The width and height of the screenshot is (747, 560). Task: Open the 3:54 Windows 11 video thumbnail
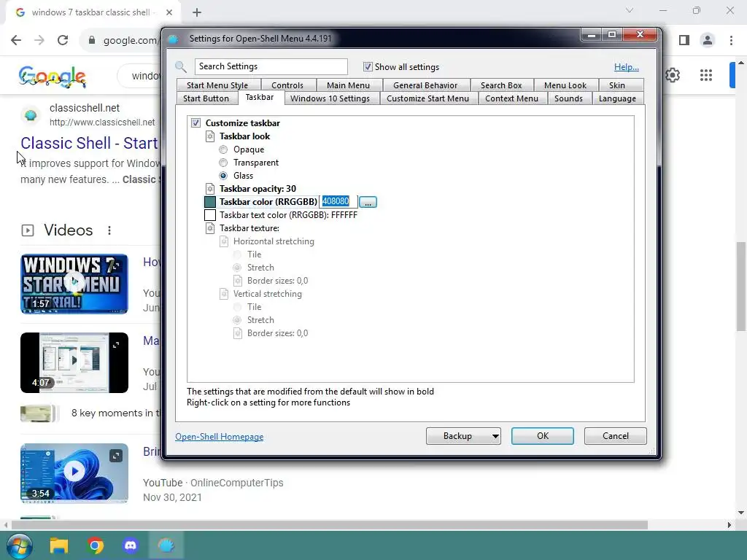[74, 473]
